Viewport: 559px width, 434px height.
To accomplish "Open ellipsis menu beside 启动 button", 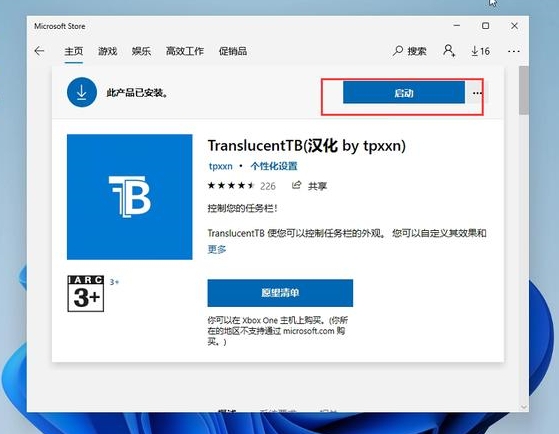I will click(477, 93).
